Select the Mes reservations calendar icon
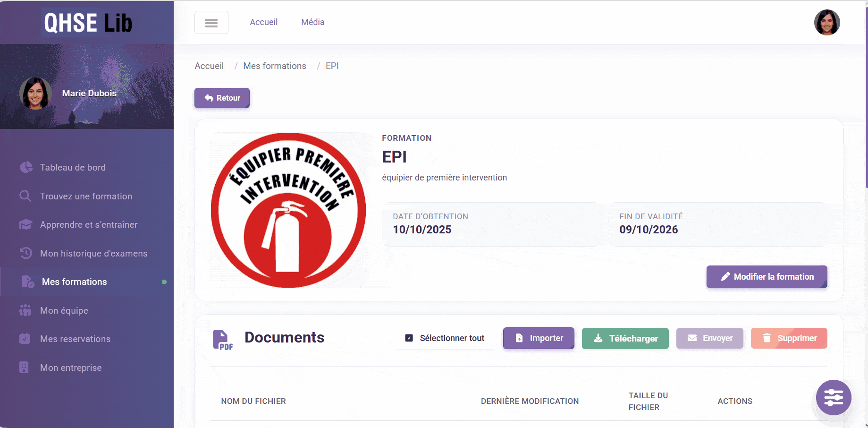The width and height of the screenshot is (868, 428). click(x=26, y=339)
